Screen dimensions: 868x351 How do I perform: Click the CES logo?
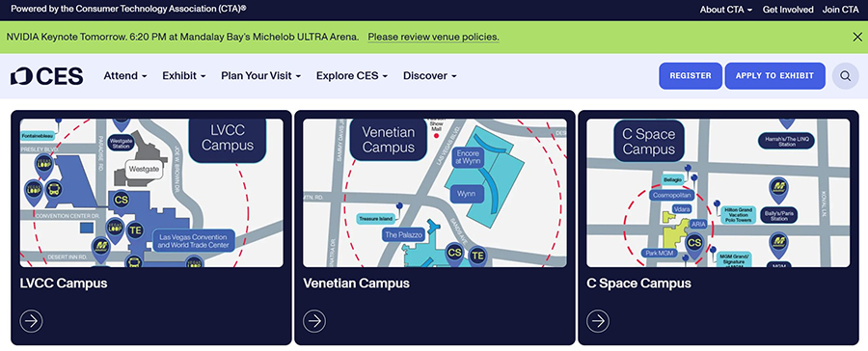[x=47, y=76]
